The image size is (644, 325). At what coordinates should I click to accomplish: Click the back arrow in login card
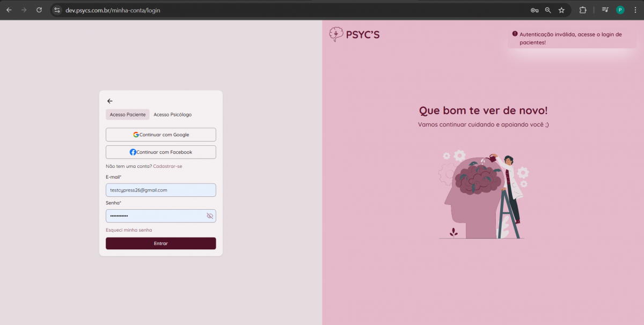[110, 101]
